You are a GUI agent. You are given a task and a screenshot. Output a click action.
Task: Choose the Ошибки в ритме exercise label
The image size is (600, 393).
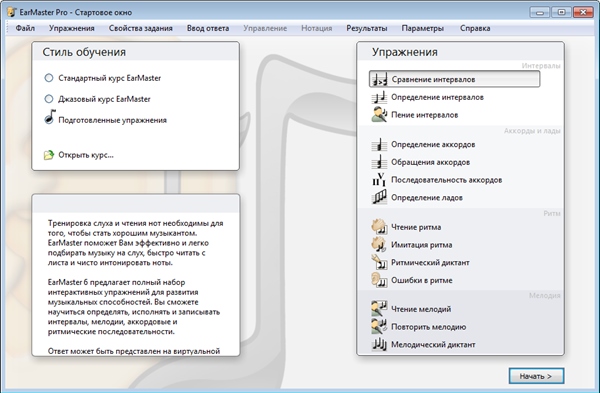422,280
